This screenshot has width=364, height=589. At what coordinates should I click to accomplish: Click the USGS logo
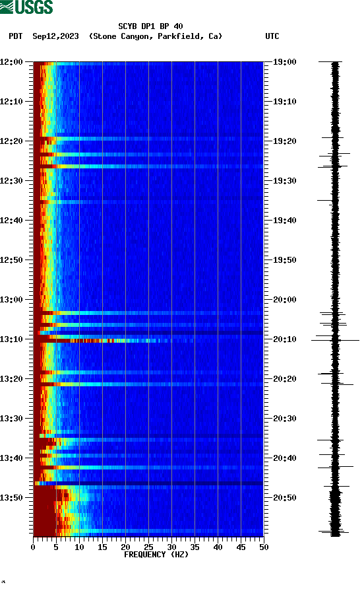[x=26, y=7]
